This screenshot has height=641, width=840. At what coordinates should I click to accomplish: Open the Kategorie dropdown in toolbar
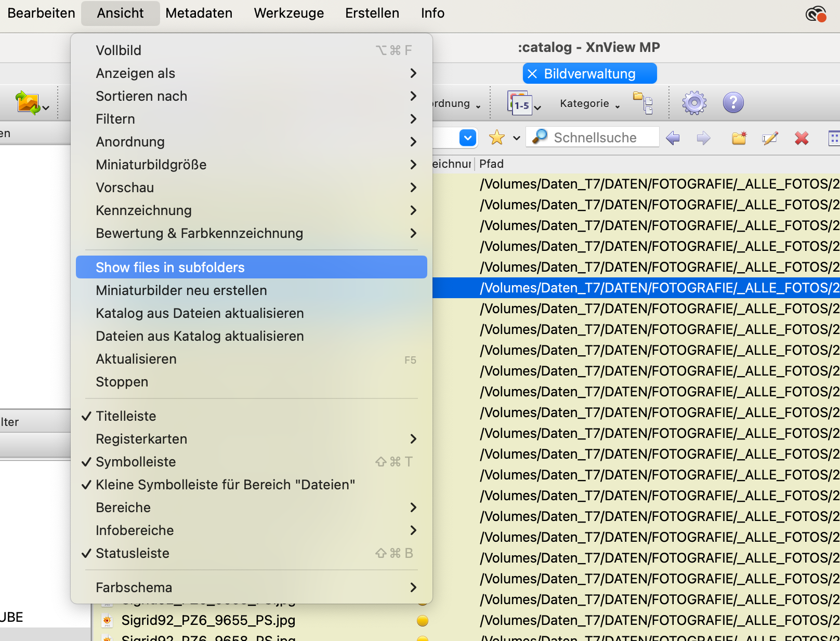coord(589,103)
